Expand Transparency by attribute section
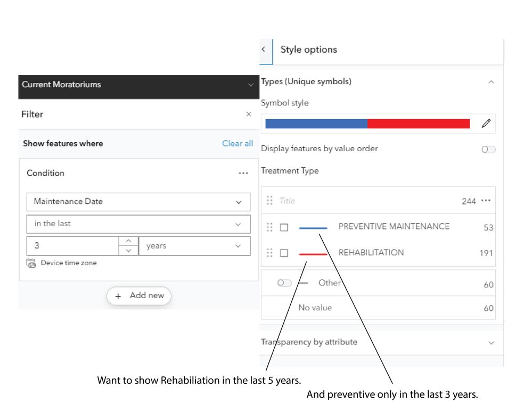The height and width of the screenshot is (411, 532). click(x=491, y=342)
